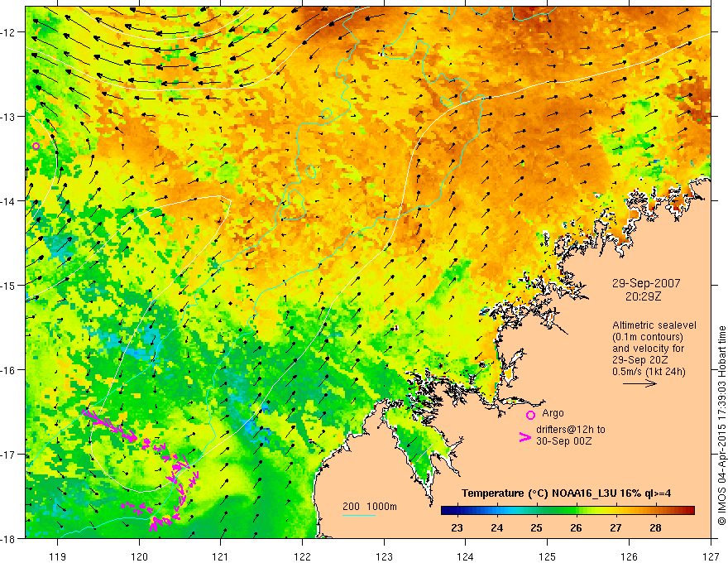
Task: Click the IMOS copyright timestamp text
Action: tap(721, 426)
